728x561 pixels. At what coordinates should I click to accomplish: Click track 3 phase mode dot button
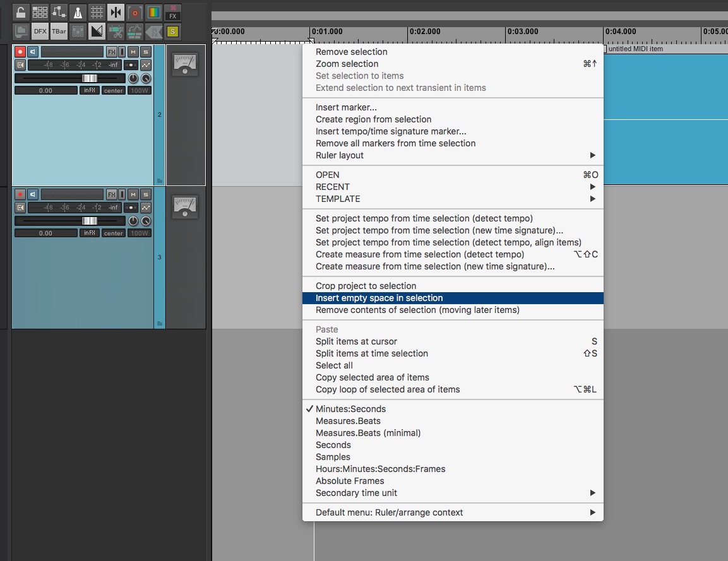click(131, 208)
